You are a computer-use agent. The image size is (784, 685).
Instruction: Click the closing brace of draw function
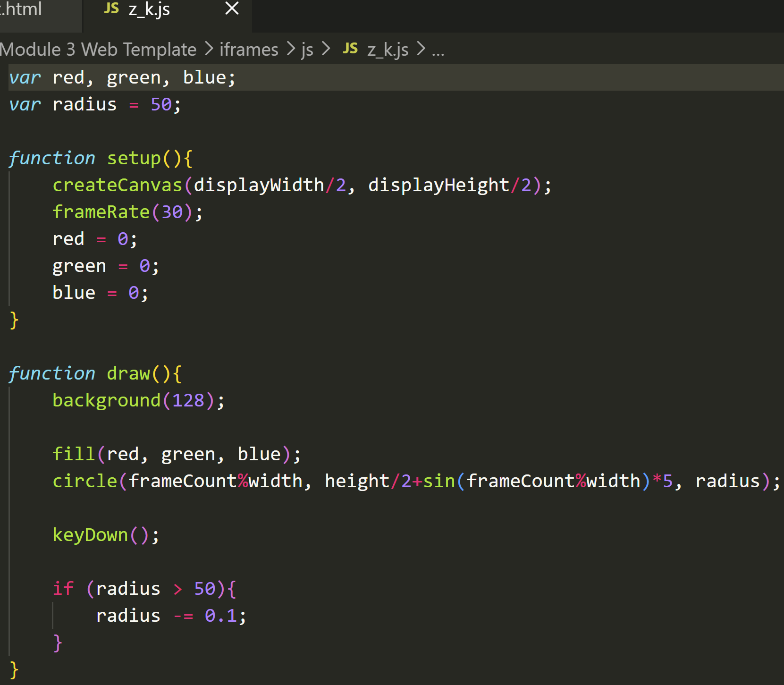(x=14, y=670)
